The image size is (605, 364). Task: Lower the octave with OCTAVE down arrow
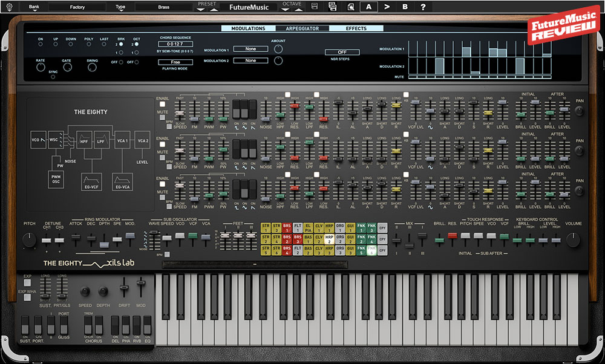(x=285, y=10)
